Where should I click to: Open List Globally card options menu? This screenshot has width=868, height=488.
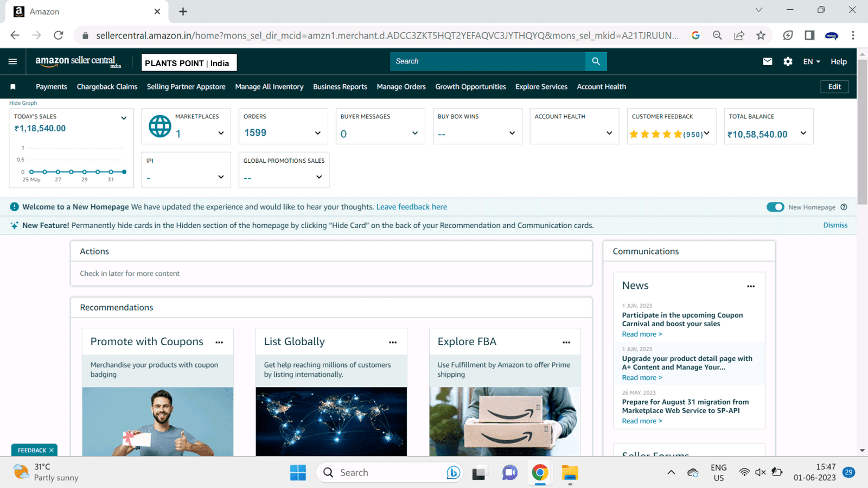[393, 343]
